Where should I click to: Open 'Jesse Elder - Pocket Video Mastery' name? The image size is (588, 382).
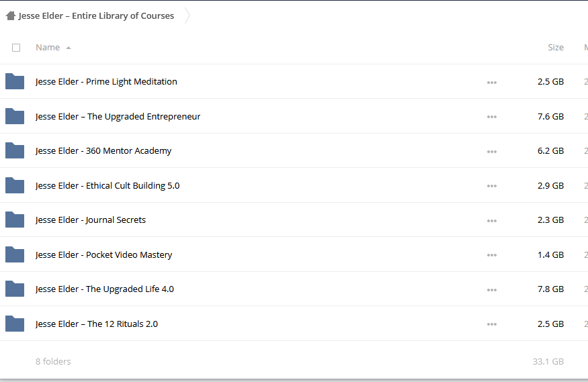point(103,255)
